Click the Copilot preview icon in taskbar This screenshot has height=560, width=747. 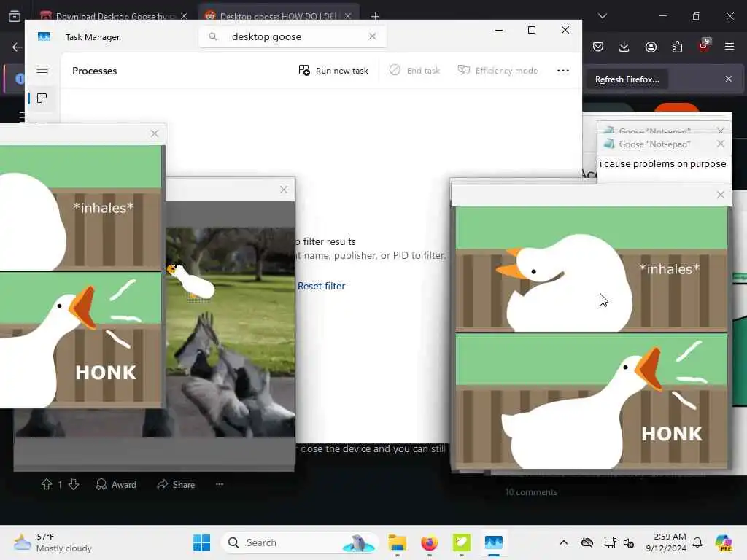pyautogui.click(x=724, y=542)
